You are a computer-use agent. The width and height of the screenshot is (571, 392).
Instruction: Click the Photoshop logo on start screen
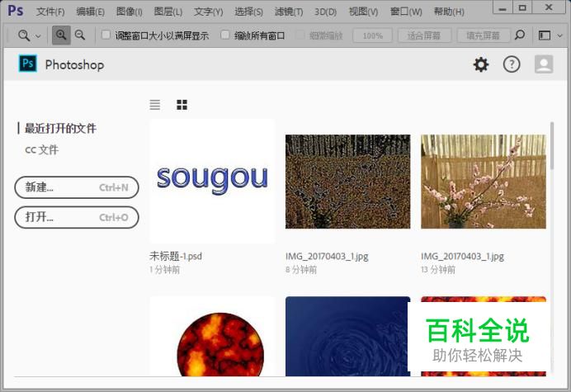pyautogui.click(x=28, y=64)
